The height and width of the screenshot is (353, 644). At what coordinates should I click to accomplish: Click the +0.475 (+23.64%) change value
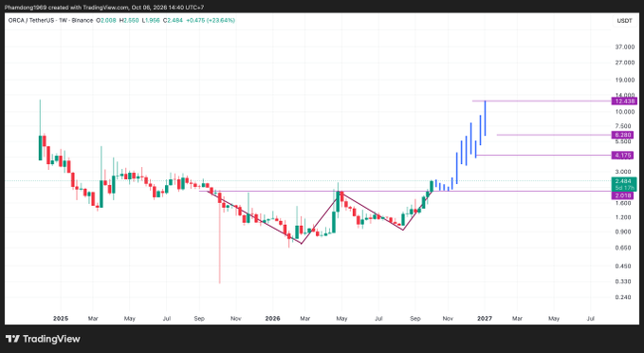point(211,20)
